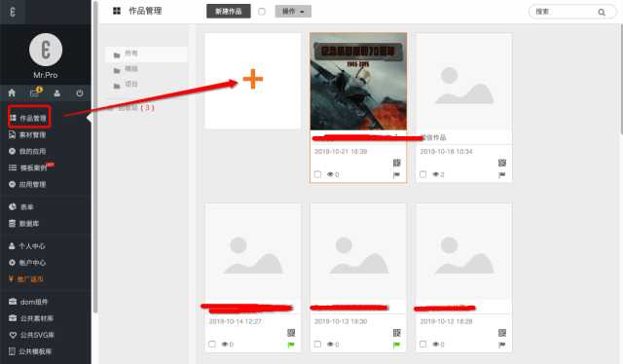Open thumbnail of 2019-10-13 19:30 work
The image size is (623, 364).
358,251
